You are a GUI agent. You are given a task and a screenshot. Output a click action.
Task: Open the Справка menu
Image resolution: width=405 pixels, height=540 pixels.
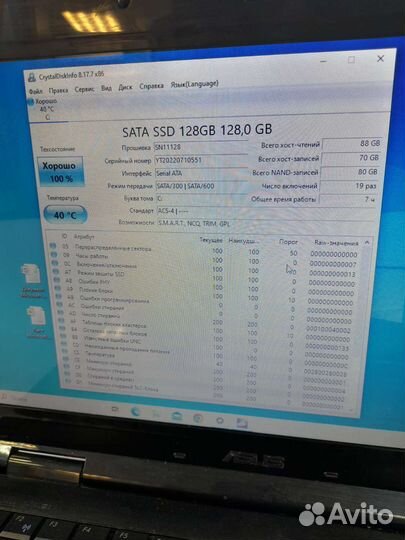(x=151, y=86)
